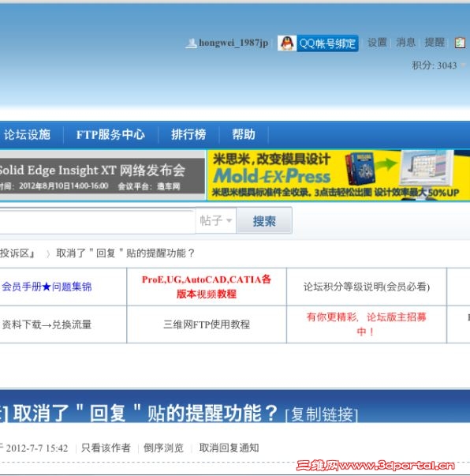The image size is (470, 476).
Task: Open FTP服务中心 navigation menu
Action: pyautogui.click(x=110, y=134)
